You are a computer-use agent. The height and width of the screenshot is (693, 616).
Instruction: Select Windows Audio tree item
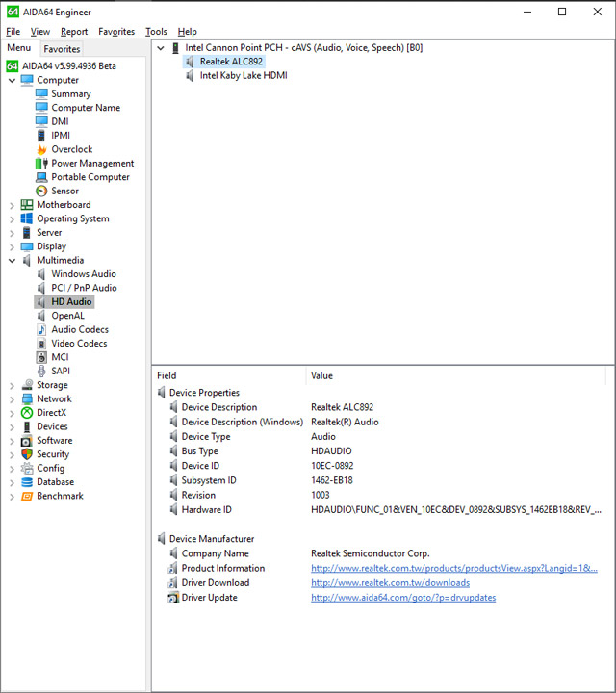[x=84, y=274]
